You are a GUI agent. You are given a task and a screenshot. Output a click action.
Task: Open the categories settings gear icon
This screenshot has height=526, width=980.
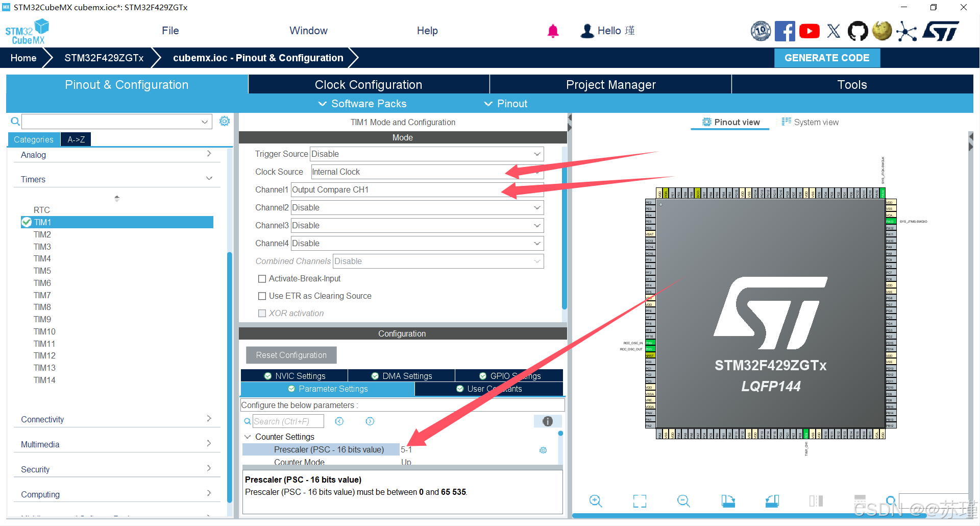[x=225, y=121]
